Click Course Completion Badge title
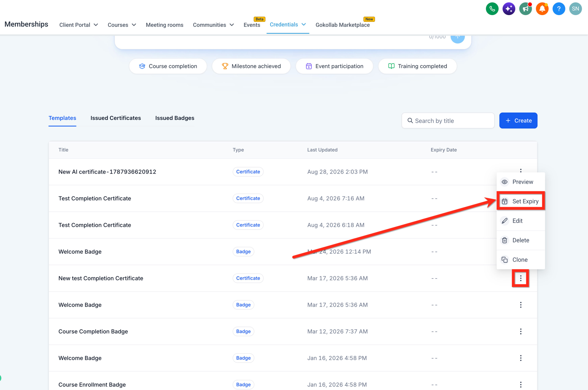 click(93, 332)
